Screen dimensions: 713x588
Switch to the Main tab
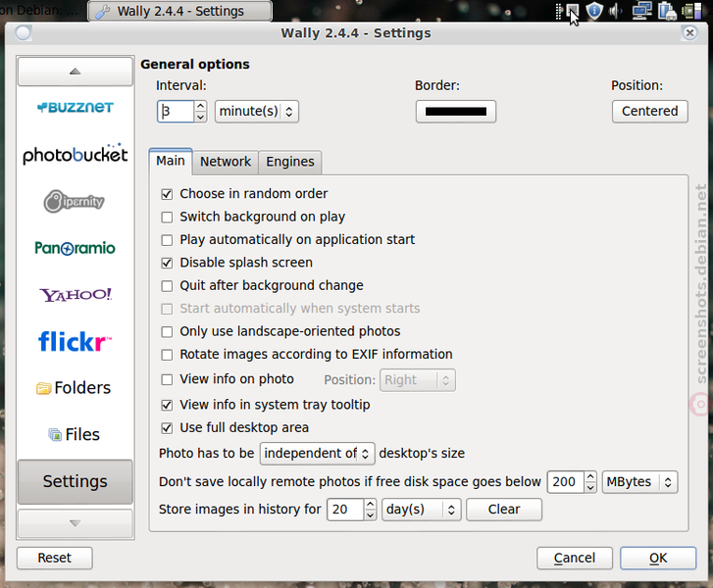171,161
